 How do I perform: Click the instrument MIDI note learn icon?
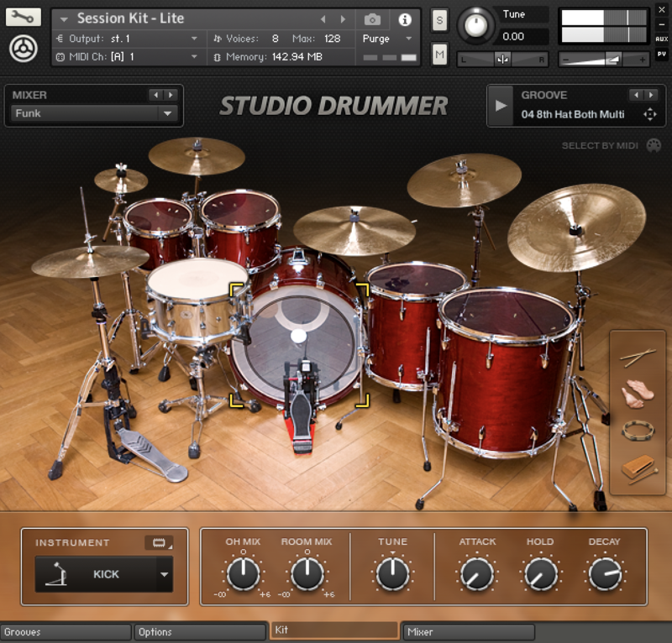(159, 543)
